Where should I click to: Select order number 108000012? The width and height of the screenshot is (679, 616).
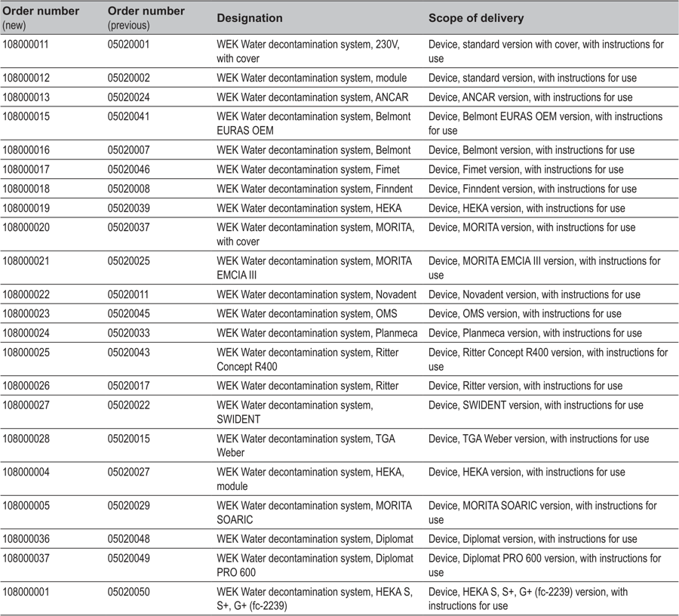[26, 78]
